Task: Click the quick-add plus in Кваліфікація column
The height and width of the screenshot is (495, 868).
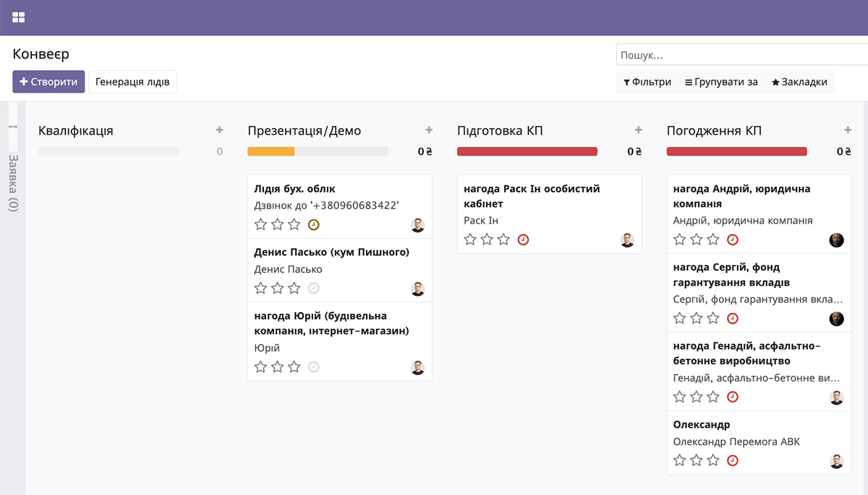Action: (219, 130)
